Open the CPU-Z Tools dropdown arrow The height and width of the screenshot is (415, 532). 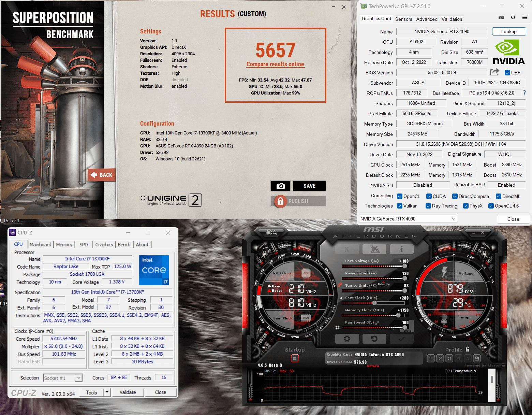click(107, 392)
